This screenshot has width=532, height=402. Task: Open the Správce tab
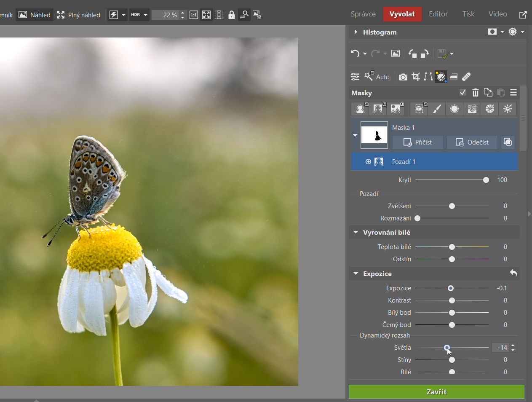pyautogui.click(x=363, y=14)
